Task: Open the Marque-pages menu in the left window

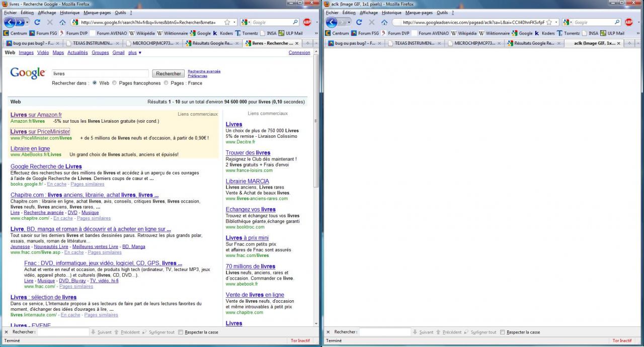Action: click(x=97, y=13)
